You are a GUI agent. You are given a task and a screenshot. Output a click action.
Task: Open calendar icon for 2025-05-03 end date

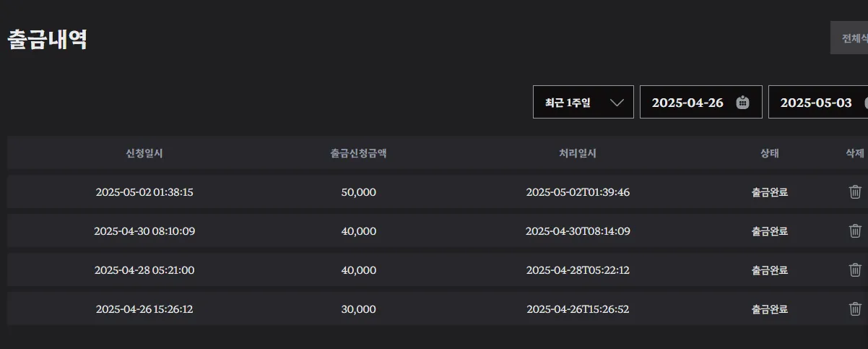pos(865,103)
